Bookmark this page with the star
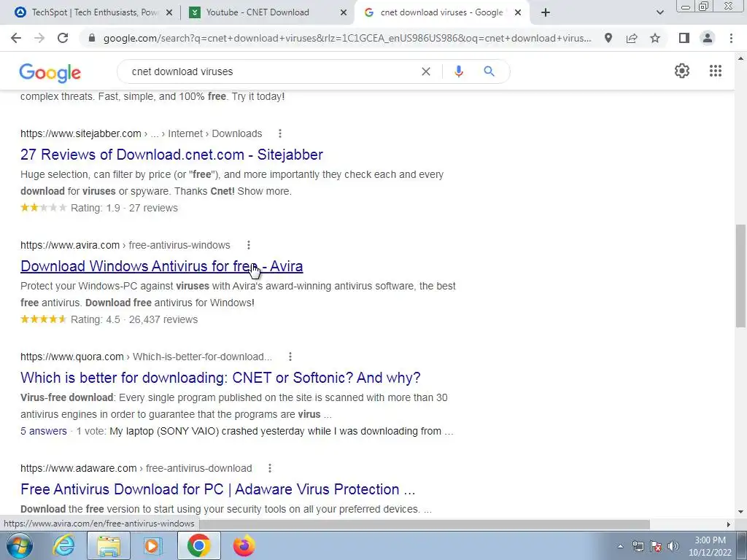This screenshot has height=560, width=747. pos(655,38)
